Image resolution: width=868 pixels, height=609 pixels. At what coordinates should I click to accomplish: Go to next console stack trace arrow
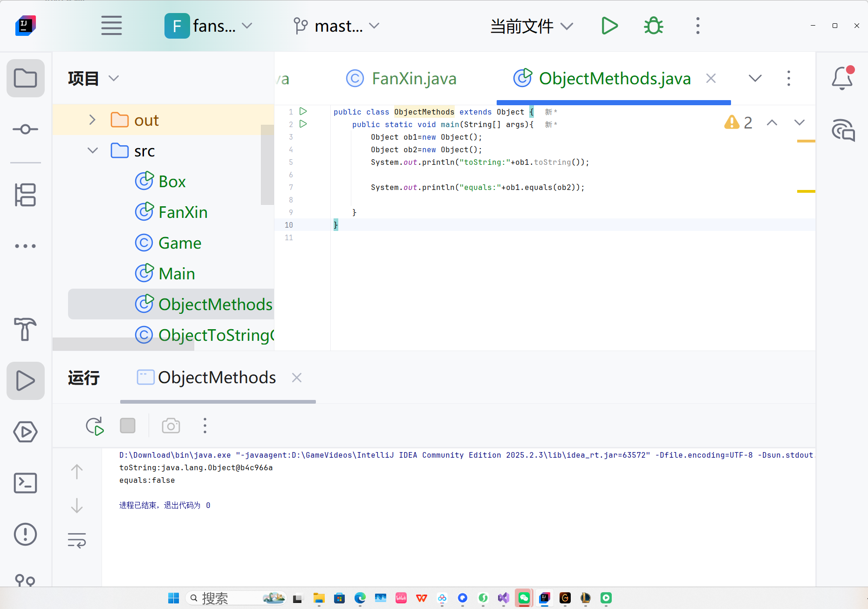tap(77, 505)
